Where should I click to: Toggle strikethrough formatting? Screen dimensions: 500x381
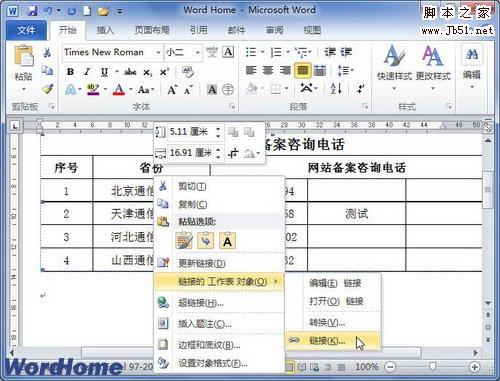[x=130, y=72]
